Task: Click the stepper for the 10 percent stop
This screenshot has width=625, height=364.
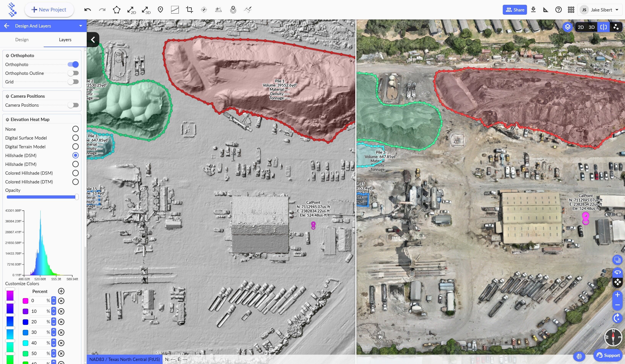Action: (53, 311)
